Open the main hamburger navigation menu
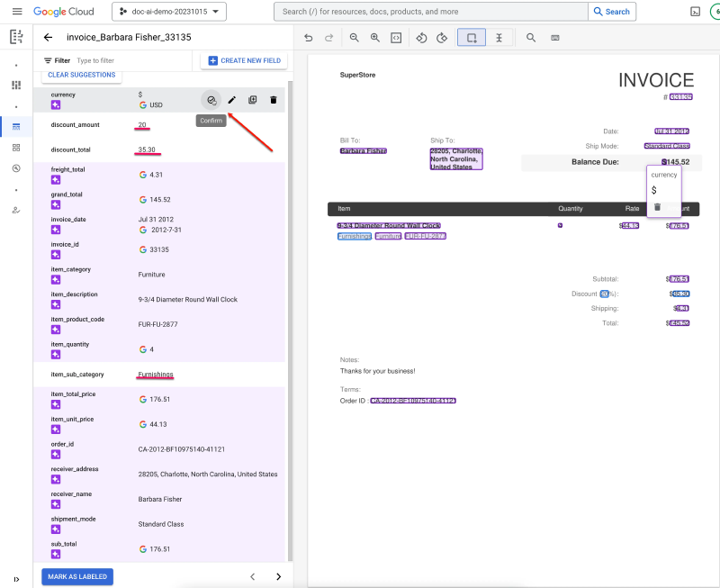Screen dimensions: 720x588 (x=17, y=12)
